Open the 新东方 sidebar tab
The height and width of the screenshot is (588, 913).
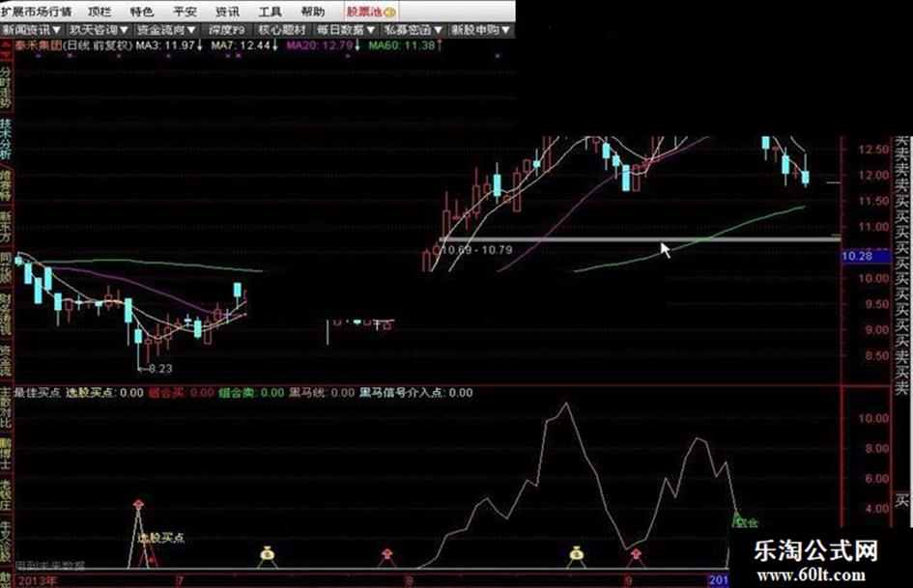click(6, 227)
